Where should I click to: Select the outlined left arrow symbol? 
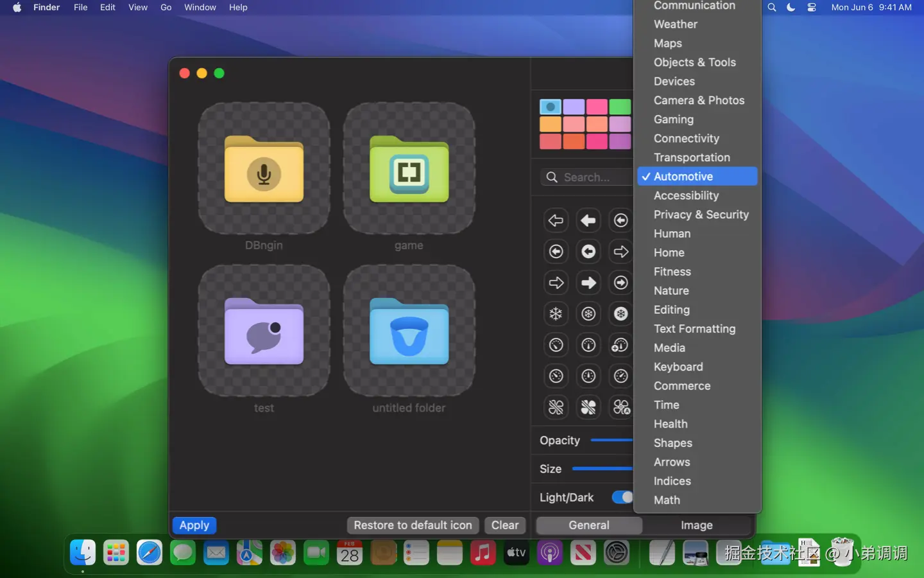[x=556, y=220]
